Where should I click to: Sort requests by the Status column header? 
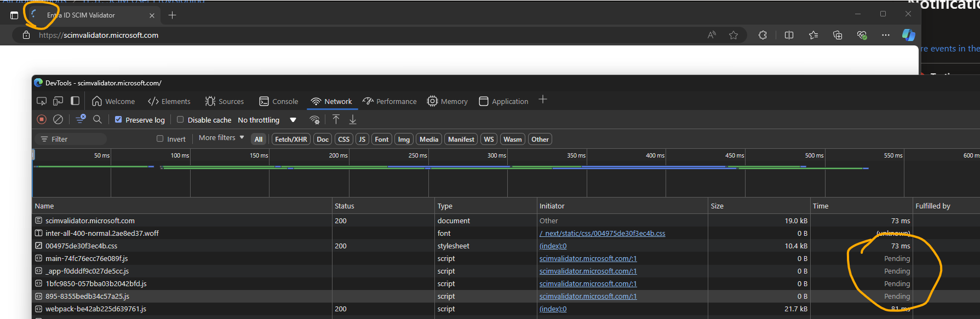click(x=383, y=206)
